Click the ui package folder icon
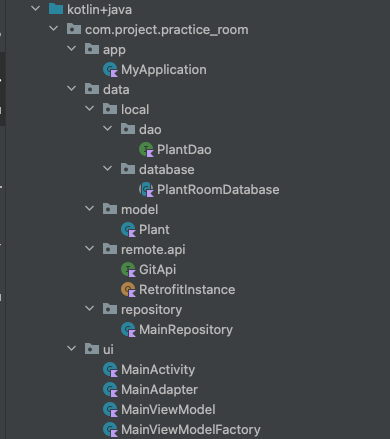390x439 pixels. (92, 349)
